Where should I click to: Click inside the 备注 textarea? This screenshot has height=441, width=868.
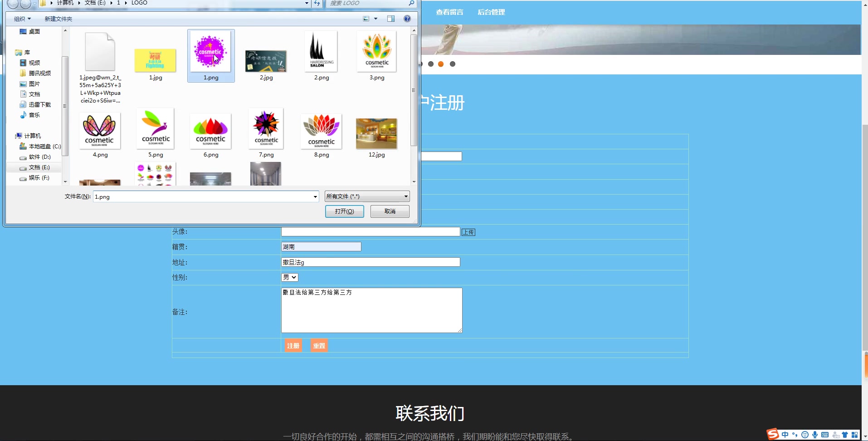point(372,310)
